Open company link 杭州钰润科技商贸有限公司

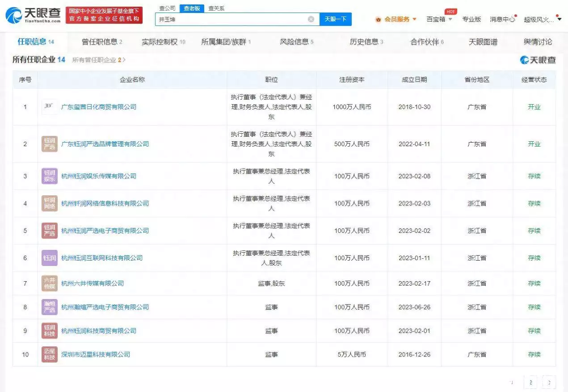99,331
